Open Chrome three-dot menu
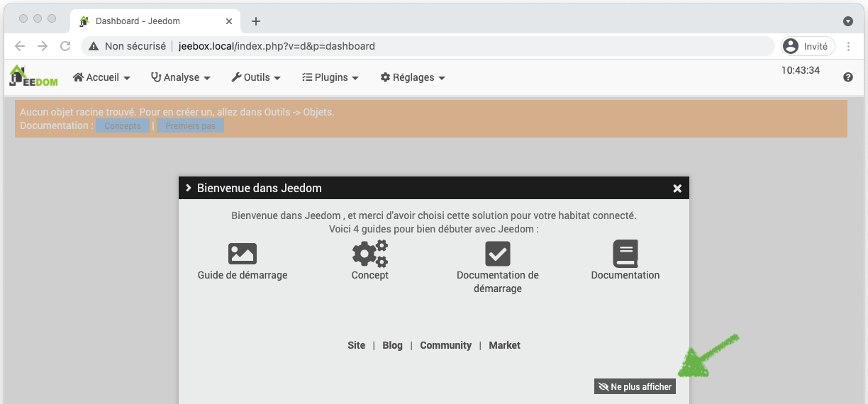The width and height of the screenshot is (868, 404). tap(849, 46)
